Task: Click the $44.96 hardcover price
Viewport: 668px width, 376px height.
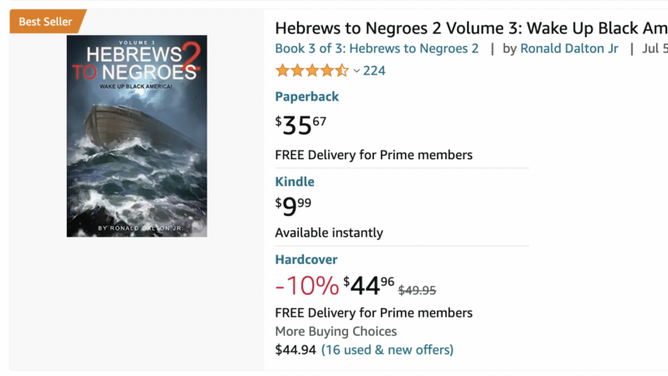Action: (369, 285)
